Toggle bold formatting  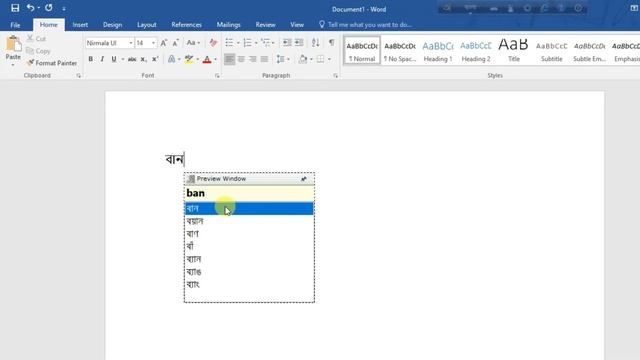(91, 59)
